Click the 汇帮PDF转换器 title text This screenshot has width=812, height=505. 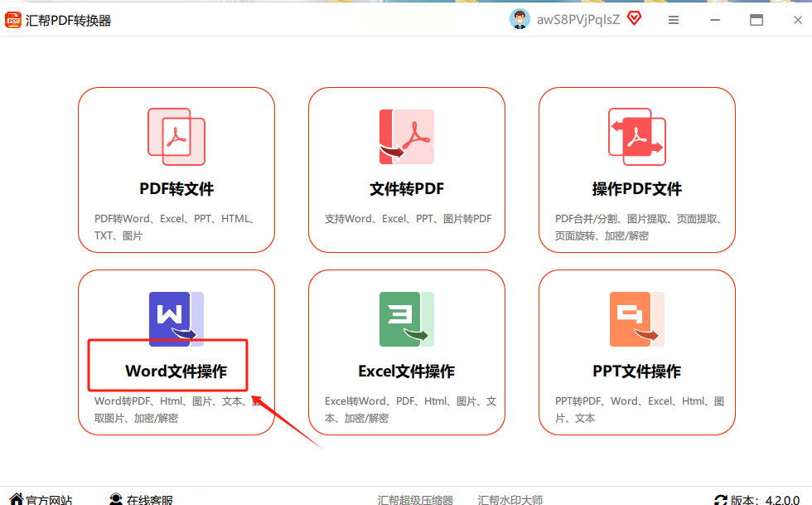tap(68, 21)
